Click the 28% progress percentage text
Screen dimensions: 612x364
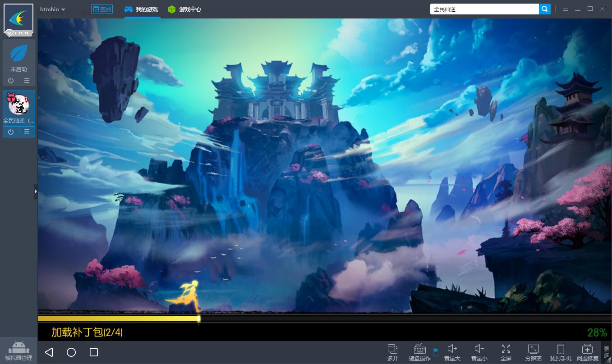[597, 332]
